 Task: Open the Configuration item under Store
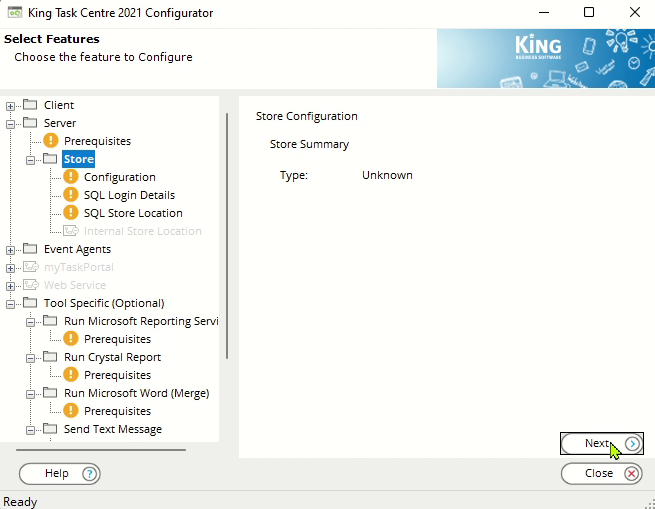coord(119,177)
